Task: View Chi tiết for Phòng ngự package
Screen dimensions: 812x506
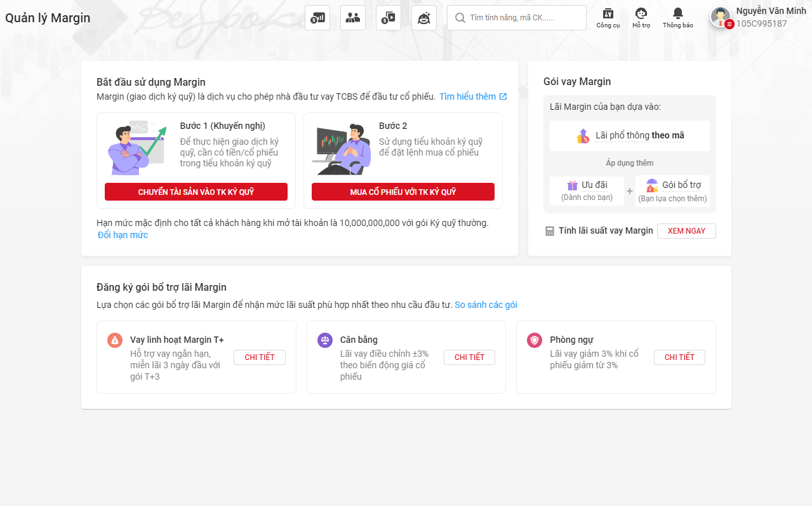Action: (x=679, y=357)
